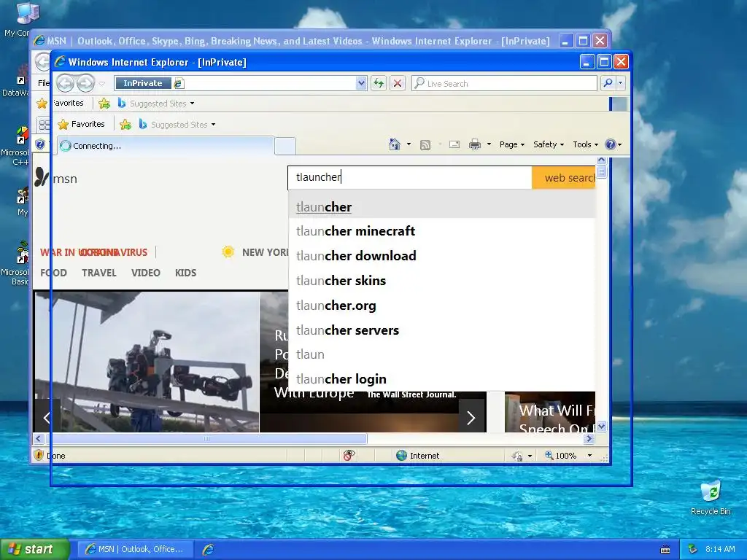Expand the Print dropdown arrow
747x560 pixels.
tap(489, 144)
